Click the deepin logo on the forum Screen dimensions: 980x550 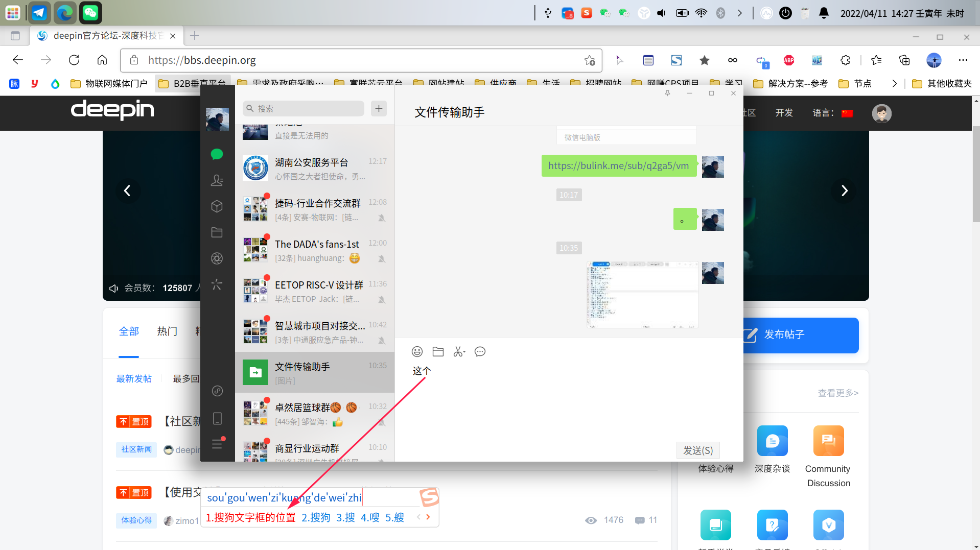tap(112, 110)
